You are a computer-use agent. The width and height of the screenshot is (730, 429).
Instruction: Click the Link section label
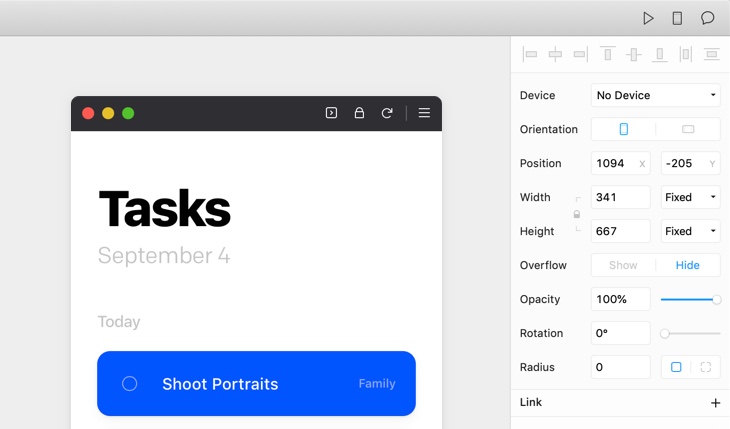(x=531, y=402)
